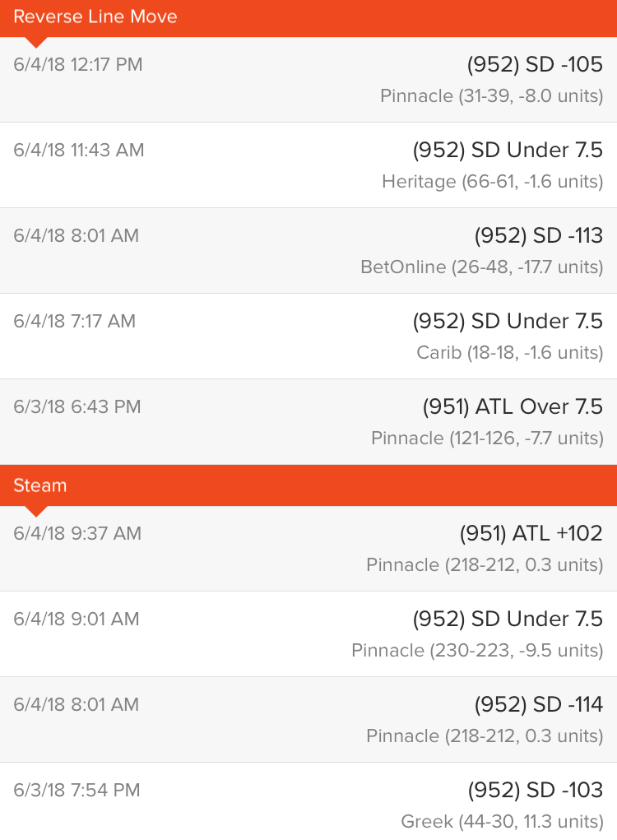This screenshot has height=840, width=617.
Task: Open the 9:01 AM SD Under 7.5 steam row
Action: [x=308, y=634]
